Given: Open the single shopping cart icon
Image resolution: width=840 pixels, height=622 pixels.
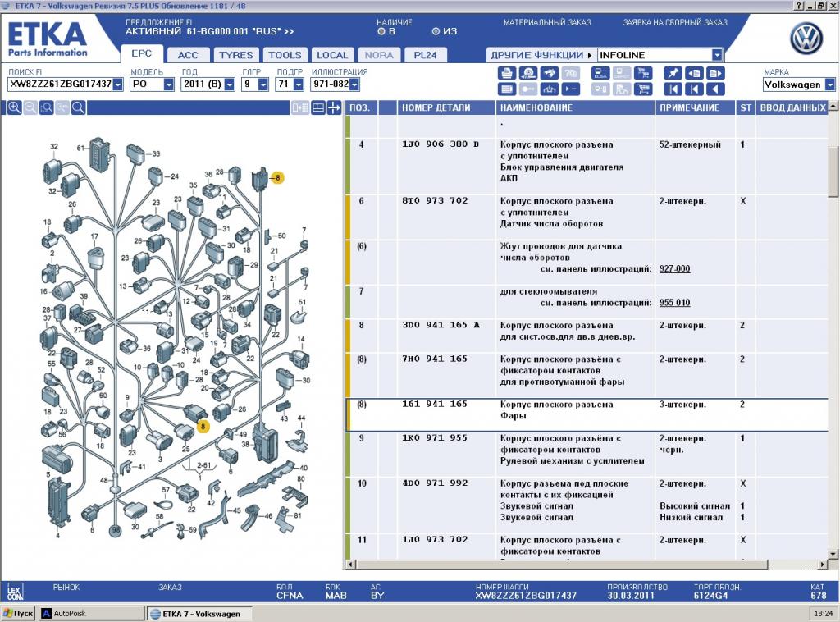Looking at the screenshot, I should (643, 89).
